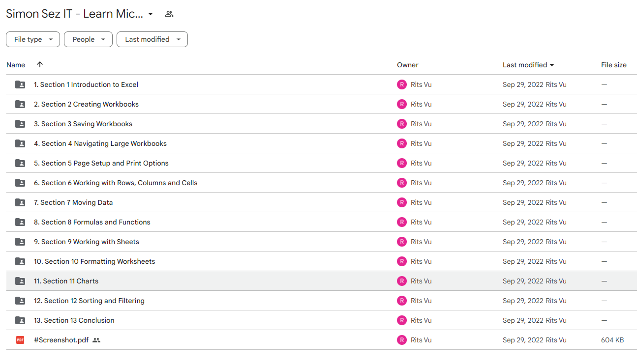Open "13. Section 13 Conclusion"
This screenshot has height=364, width=637.
click(x=74, y=320)
